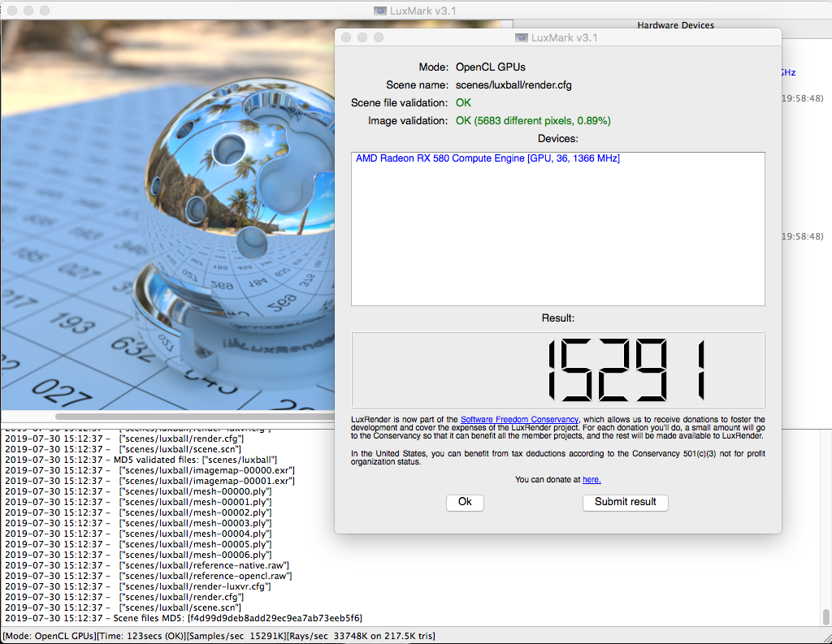Click the log line for reference-opencl.raw
The height and width of the screenshot is (644, 832).
tap(149, 576)
